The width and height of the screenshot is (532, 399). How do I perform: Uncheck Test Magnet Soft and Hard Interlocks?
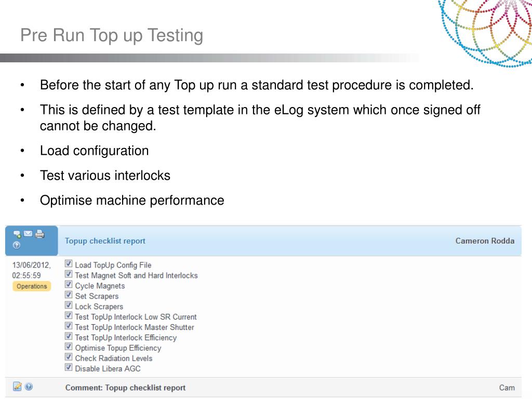tap(69, 274)
